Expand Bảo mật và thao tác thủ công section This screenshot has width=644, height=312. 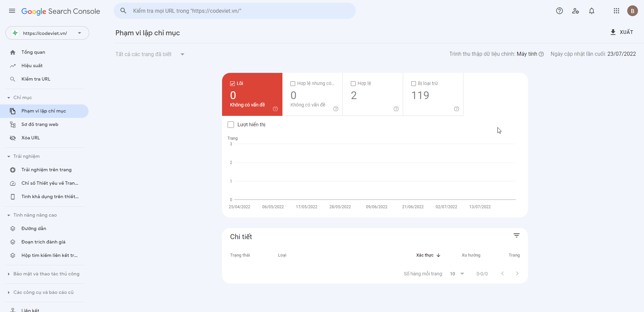46,274
